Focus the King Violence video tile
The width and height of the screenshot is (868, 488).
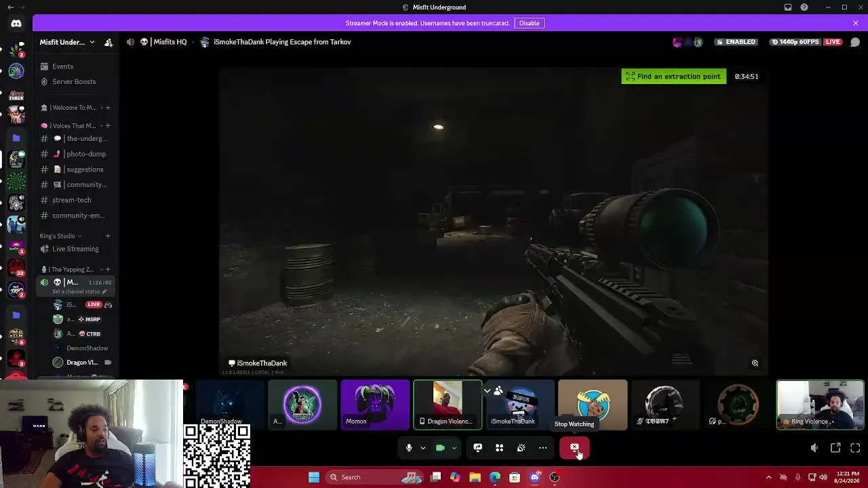coord(820,405)
